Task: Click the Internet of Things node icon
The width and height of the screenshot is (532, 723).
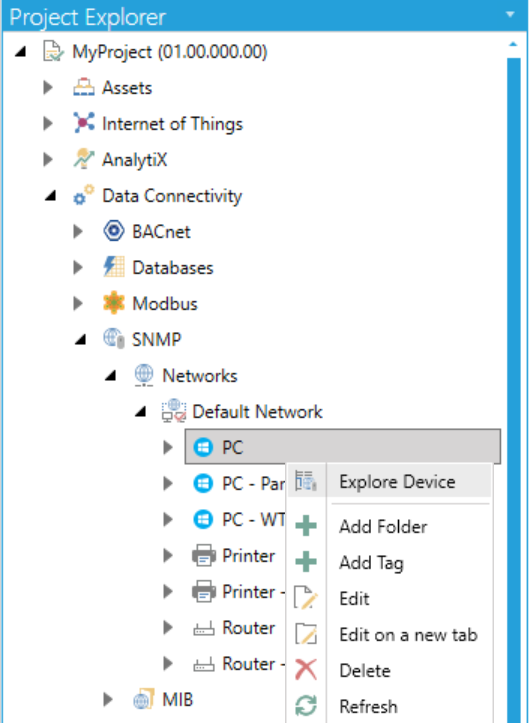Action: (x=84, y=123)
